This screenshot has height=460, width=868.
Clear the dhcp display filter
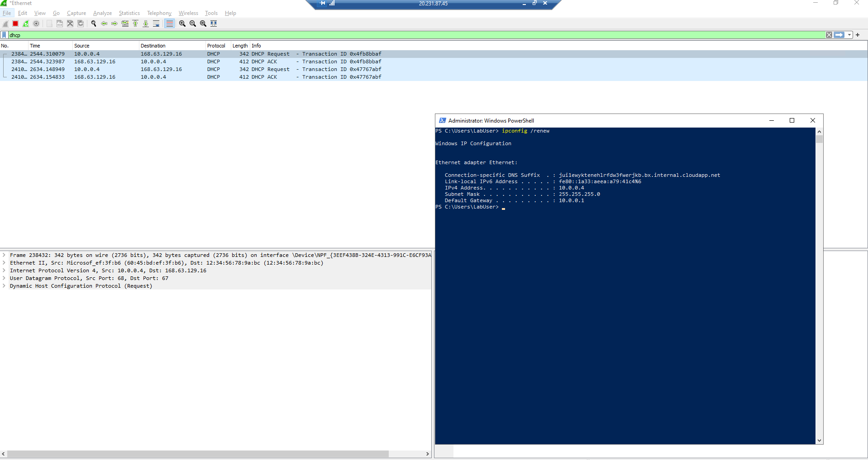click(829, 35)
